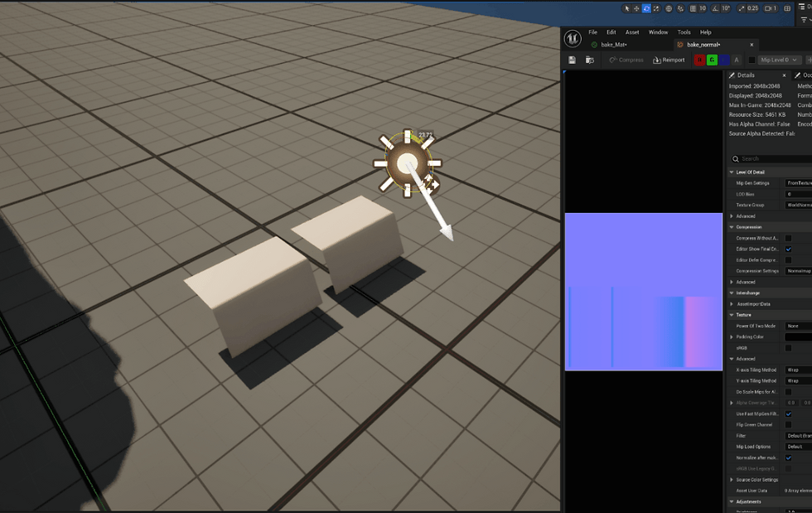Expand Advanced under Level Of Detail
Screen dimensions: 812x513
pyautogui.click(x=732, y=216)
